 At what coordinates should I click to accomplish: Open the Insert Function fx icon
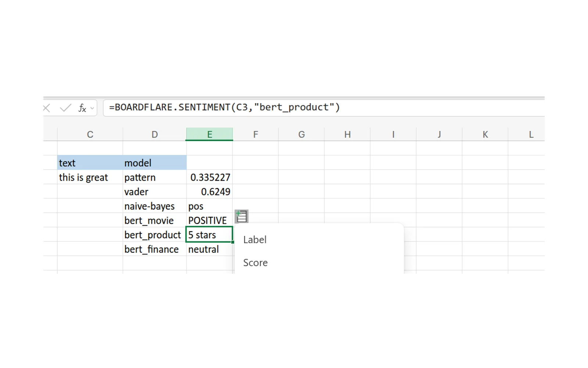[82, 108]
